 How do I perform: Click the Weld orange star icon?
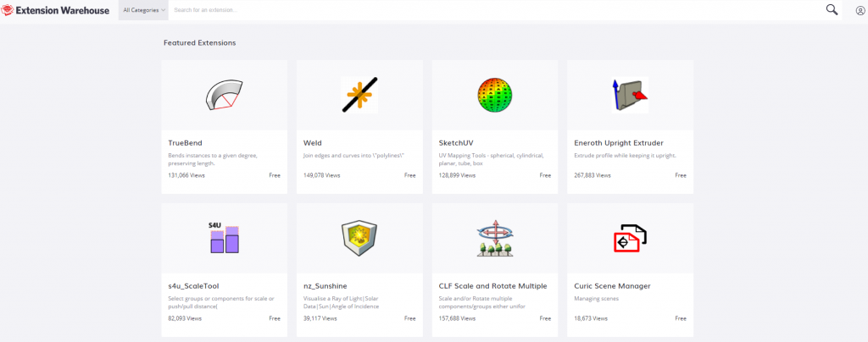[359, 95]
